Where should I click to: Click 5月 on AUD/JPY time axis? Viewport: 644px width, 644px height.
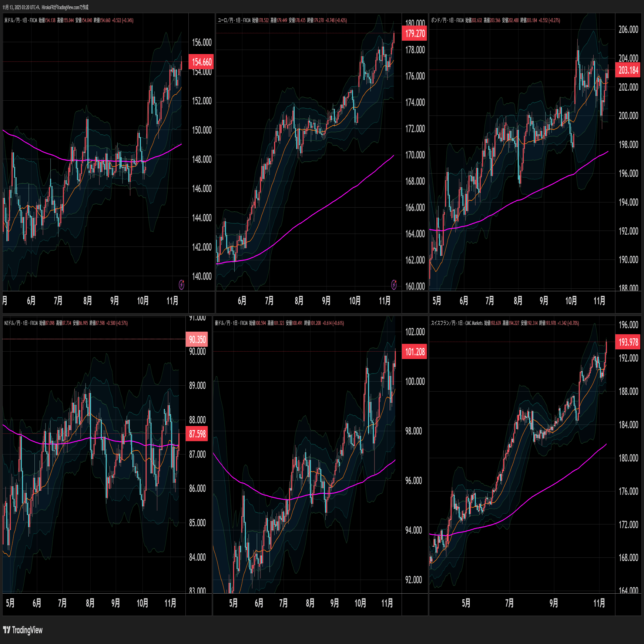[x=233, y=604]
